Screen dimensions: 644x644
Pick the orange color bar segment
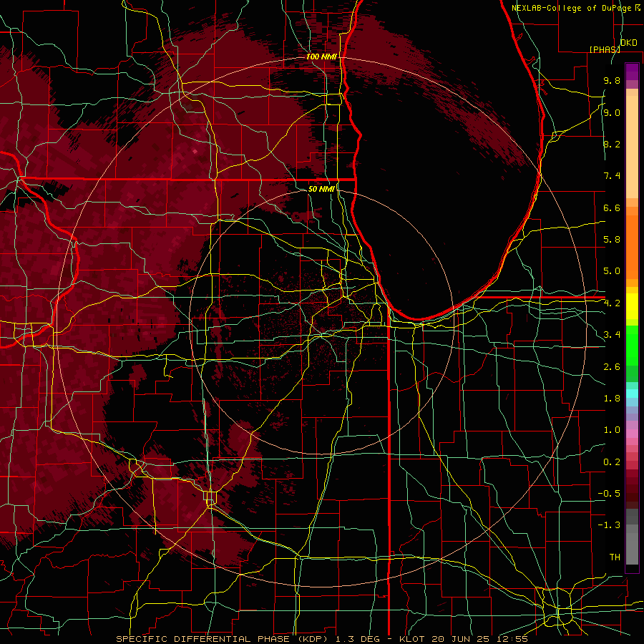(632, 247)
